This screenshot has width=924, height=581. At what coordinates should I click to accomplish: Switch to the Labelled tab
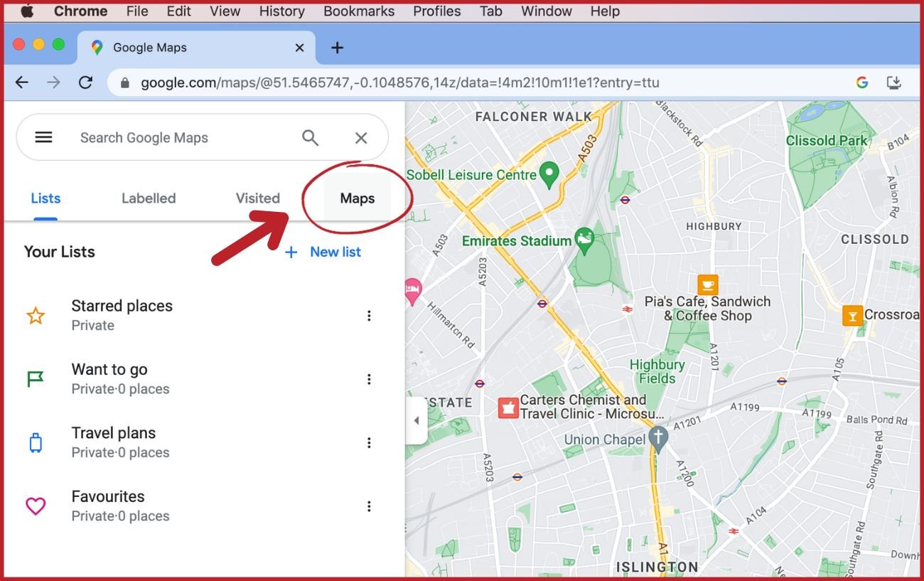pyautogui.click(x=149, y=198)
